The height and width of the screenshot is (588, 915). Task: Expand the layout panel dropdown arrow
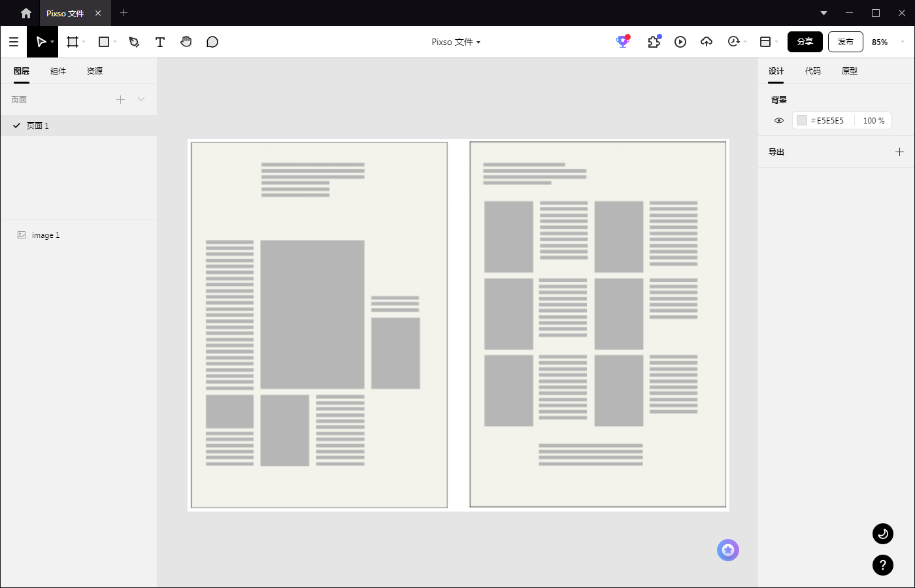click(x=776, y=42)
